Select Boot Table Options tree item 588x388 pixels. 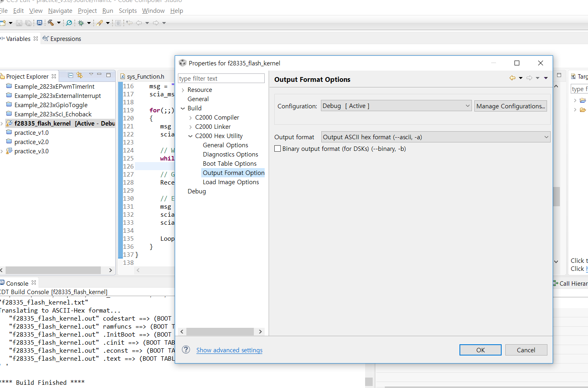[230, 164]
